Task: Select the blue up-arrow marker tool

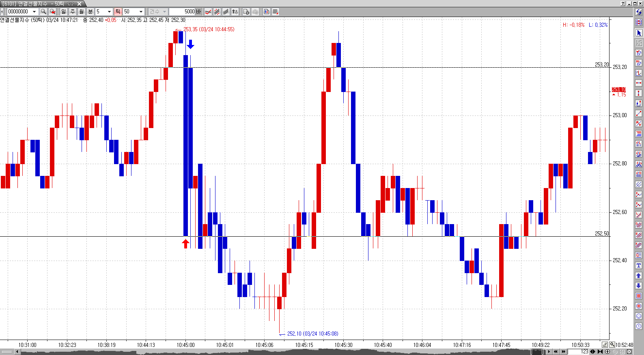Action: pos(639,276)
